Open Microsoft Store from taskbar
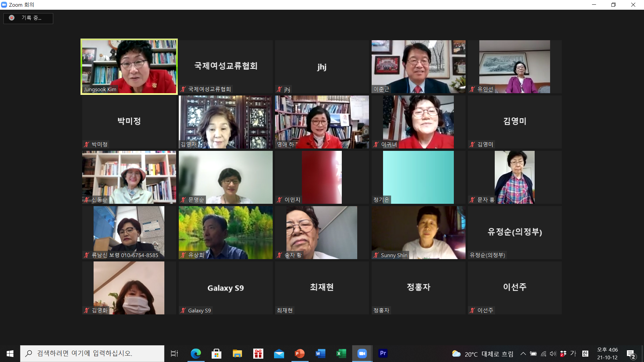The width and height of the screenshot is (644, 362). coord(216,353)
